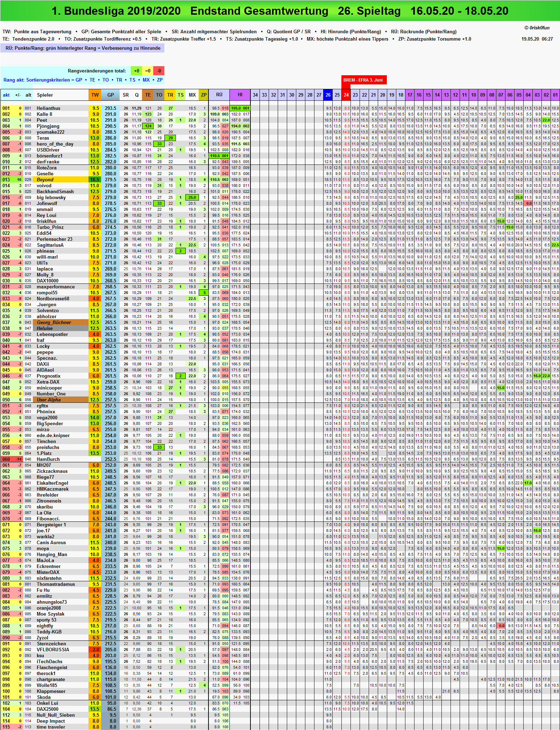This screenshot has width=560, height=730.
Task: Click the matchday 01 column header
Action: [x=555, y=95]
